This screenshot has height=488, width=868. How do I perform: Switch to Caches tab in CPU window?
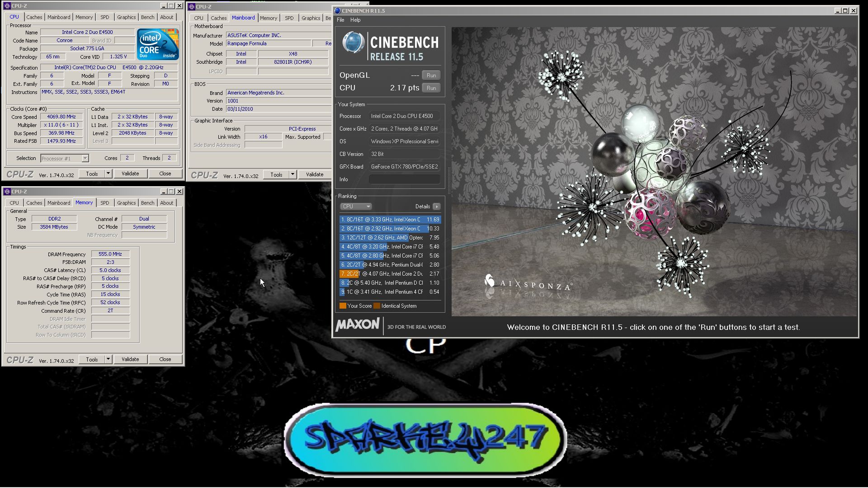coord(34,17)
